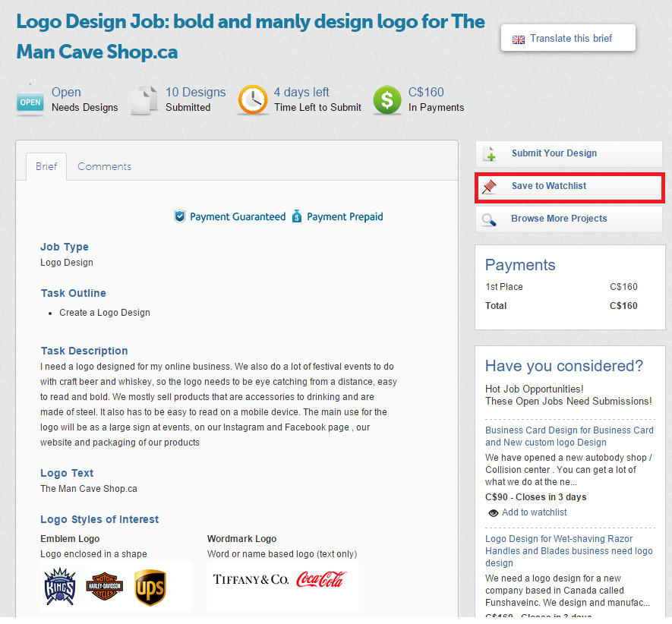Screen dimensions: 672x624
Task: Click the magnifier Browse Projects icon
Action: click(489, 219)
